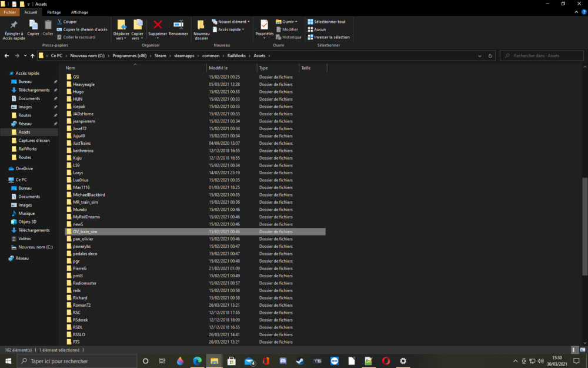Image resolution: width=588 pixels, height=368 pixels.
Task: Open Steam from the taskbar
Action: coord(300,361)
